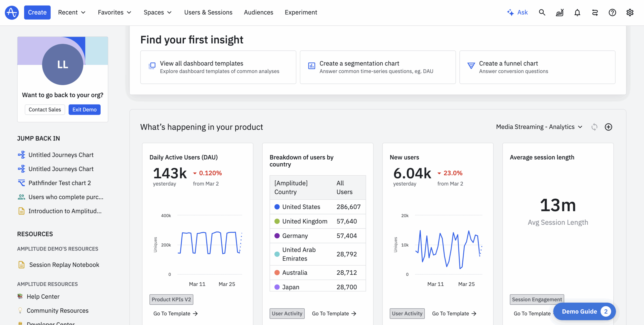Open the data chart icon beside search
This screenshot has height=325, width=644.
pos(560,12)
